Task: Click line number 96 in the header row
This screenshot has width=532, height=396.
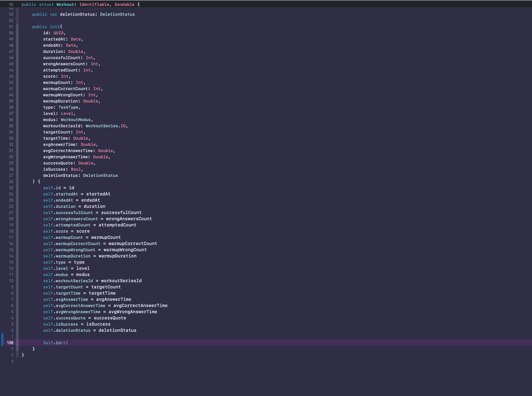Action: pyautogui.click(x=11, y=5)
